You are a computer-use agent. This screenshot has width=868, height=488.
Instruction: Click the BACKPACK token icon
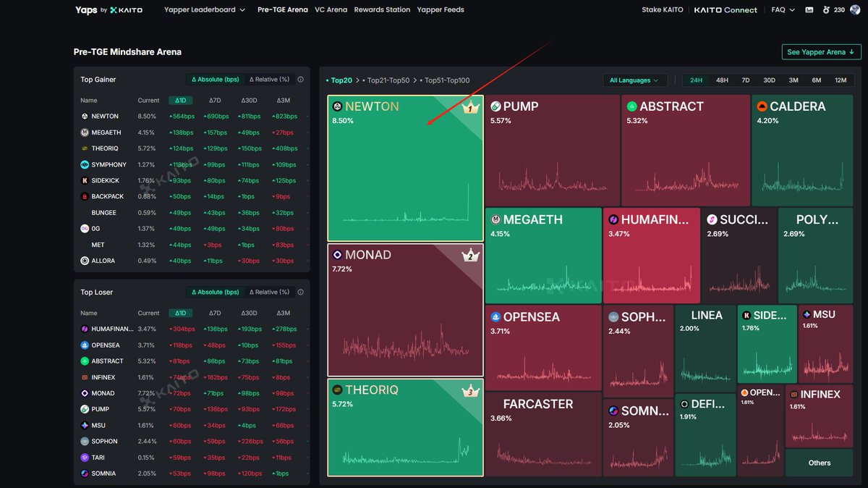click(x=85, y=196)
